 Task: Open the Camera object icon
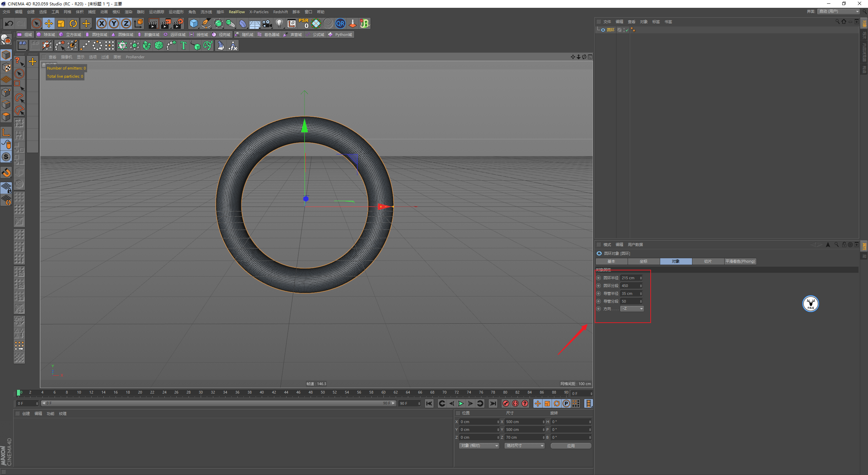pyautogui.click(x=267, y=23)
